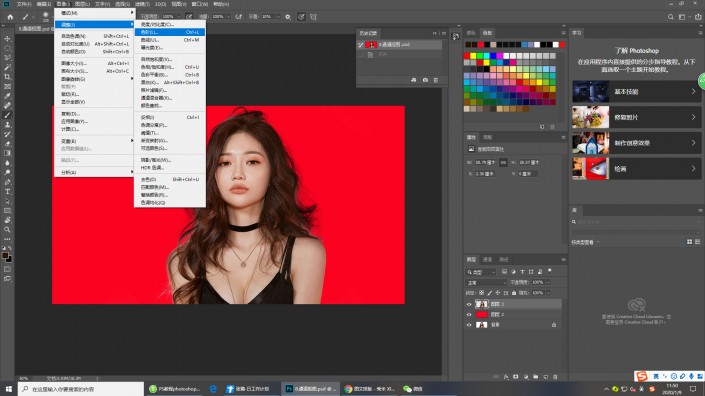Select the Eyedropper tool
Image resolution: width=705 pixels, height=396 pixels.
point(7,96)
